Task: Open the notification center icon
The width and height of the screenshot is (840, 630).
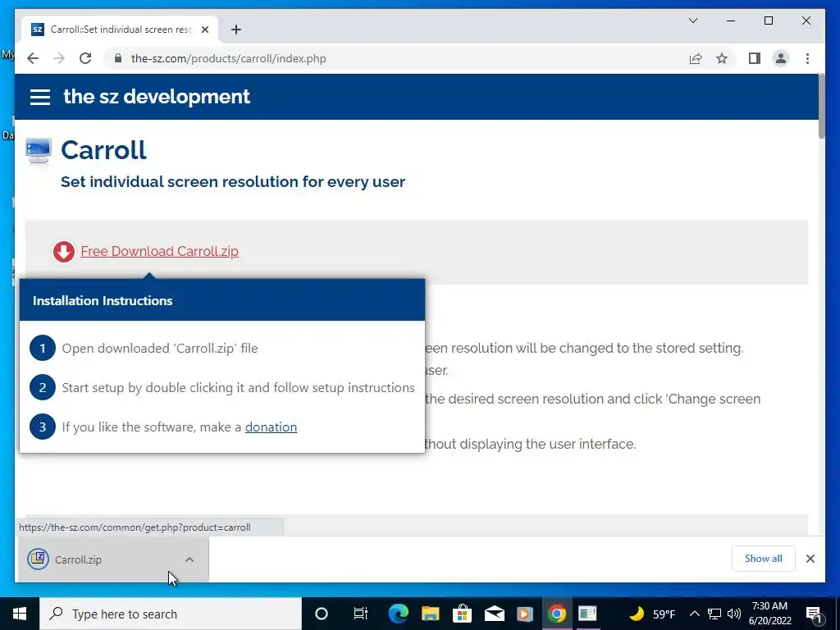Action: 815,614
